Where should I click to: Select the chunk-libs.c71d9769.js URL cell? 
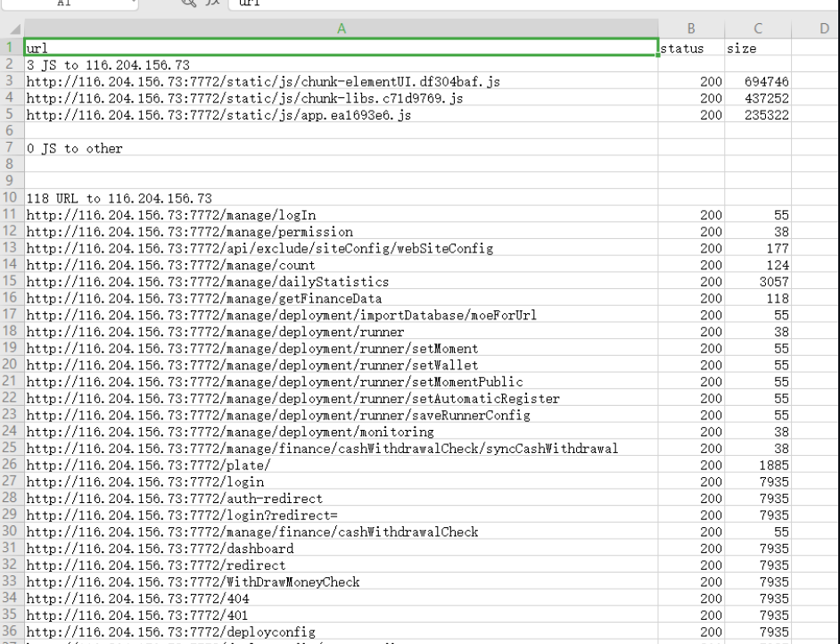[x=342, y=98]
